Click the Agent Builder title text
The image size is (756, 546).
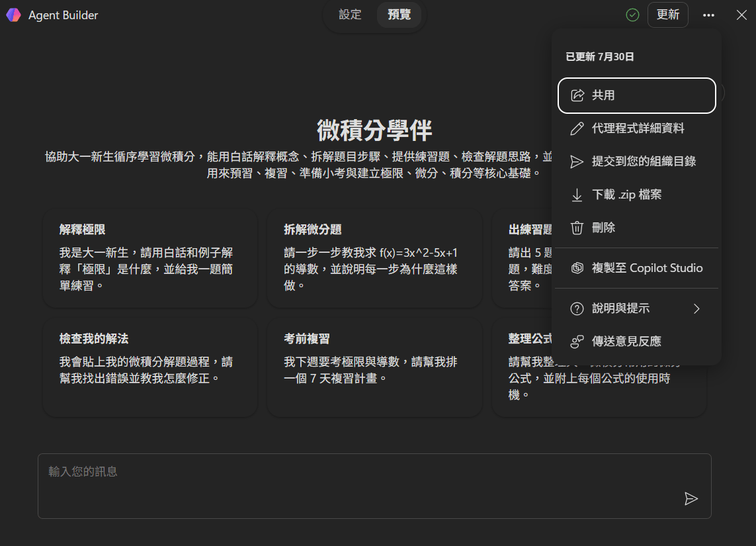coord(63,15)
